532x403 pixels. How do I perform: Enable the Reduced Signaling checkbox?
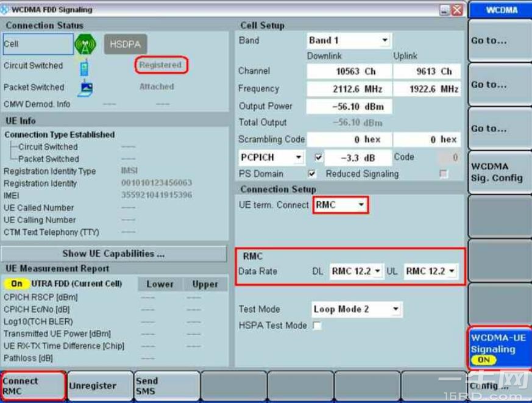click(x=443, y=174)
